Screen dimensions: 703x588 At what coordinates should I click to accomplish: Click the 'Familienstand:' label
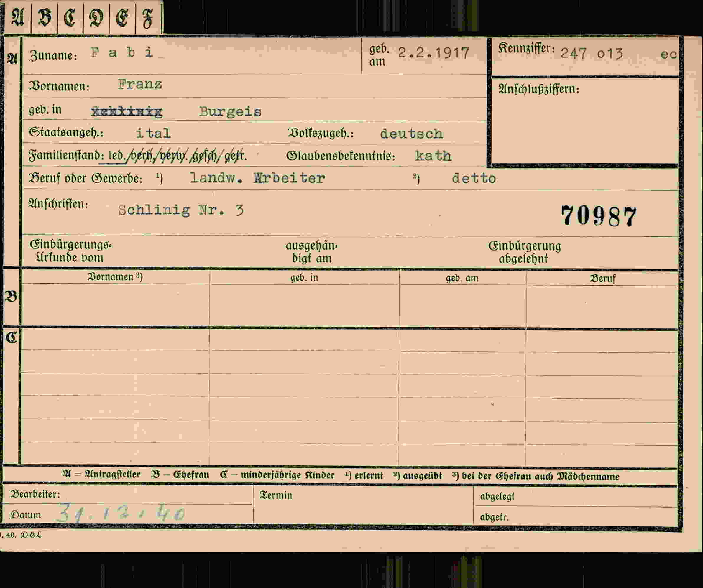(x=66, y=156)
